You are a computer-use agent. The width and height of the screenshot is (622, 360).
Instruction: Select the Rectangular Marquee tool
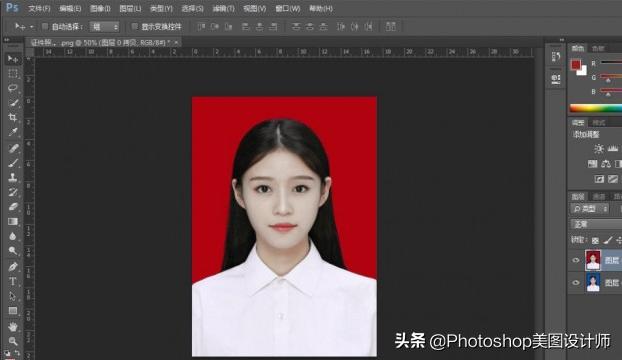click(x=13, y=74)
